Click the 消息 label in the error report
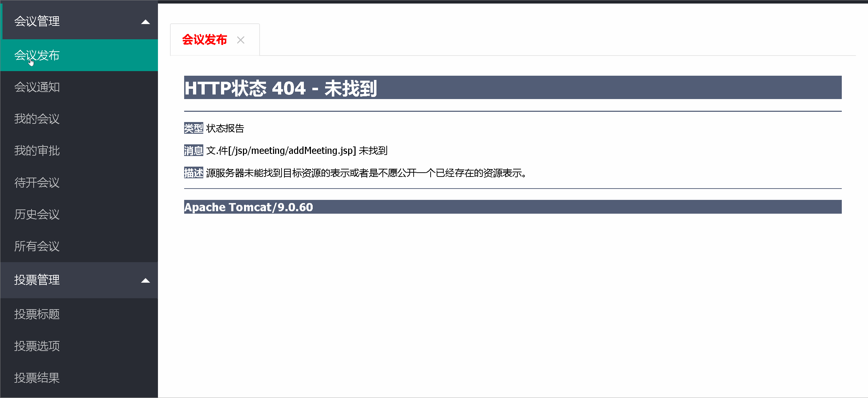Viewport: 868px width, 398px height. [x=193, y=150]
